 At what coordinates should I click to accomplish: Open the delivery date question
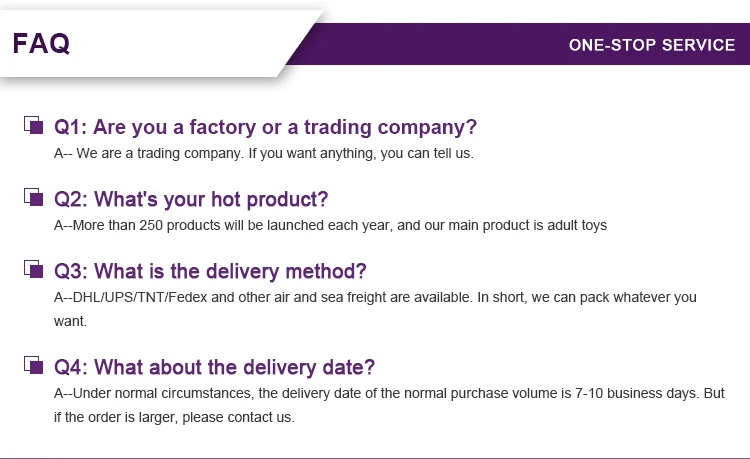click(214, 366)
